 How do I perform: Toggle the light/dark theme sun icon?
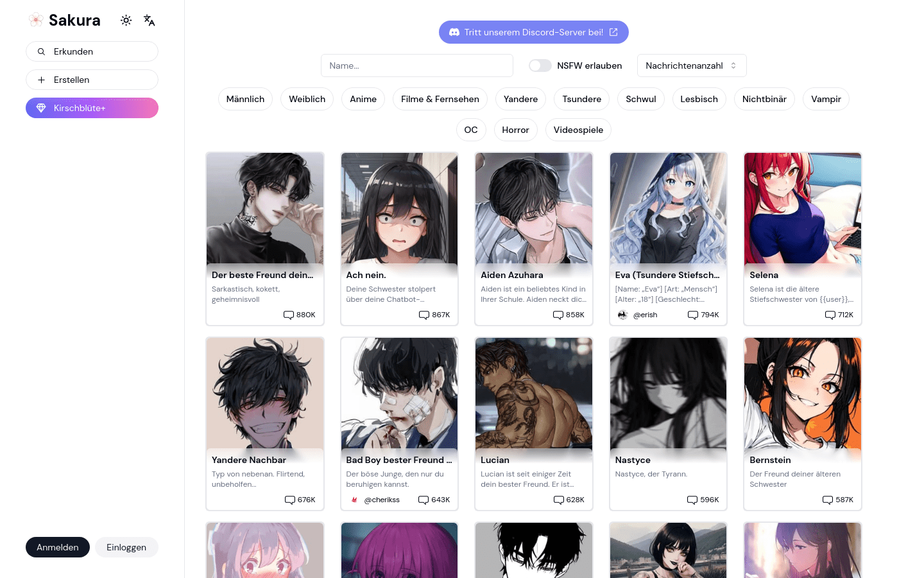click(126, 21)
